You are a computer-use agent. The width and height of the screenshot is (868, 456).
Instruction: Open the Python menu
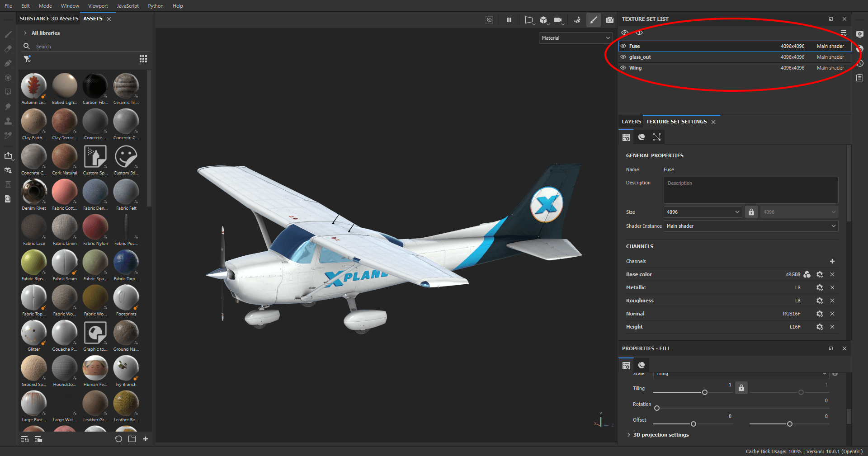[x=156, y=6]
